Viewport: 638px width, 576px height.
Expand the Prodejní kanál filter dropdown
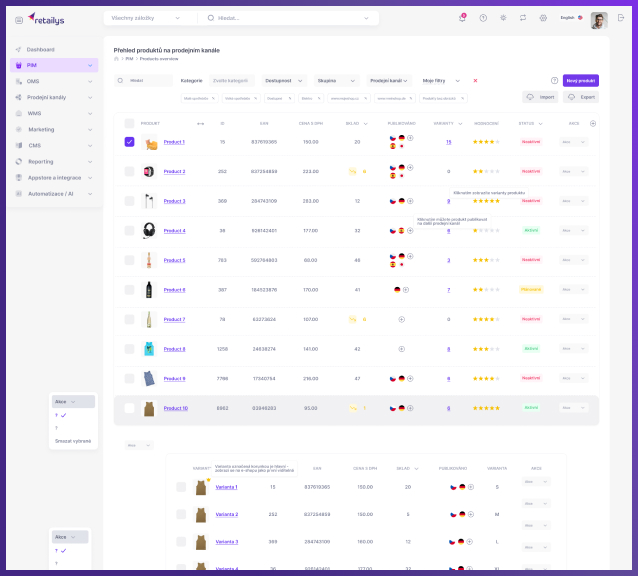[391, 80]
